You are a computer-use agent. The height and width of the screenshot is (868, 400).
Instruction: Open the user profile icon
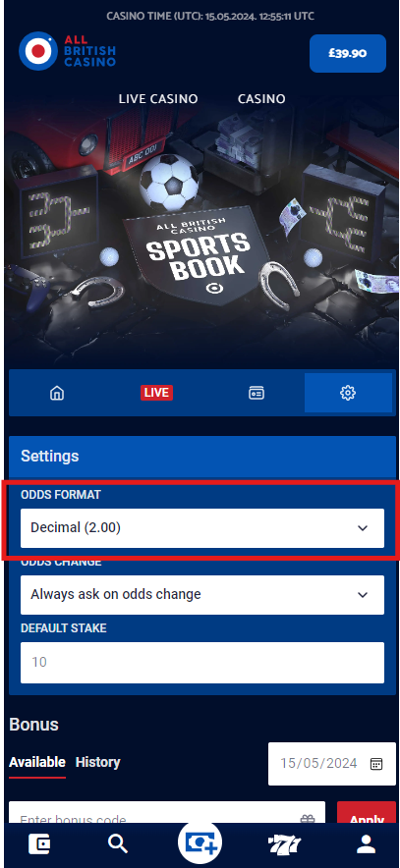(366, 844)
